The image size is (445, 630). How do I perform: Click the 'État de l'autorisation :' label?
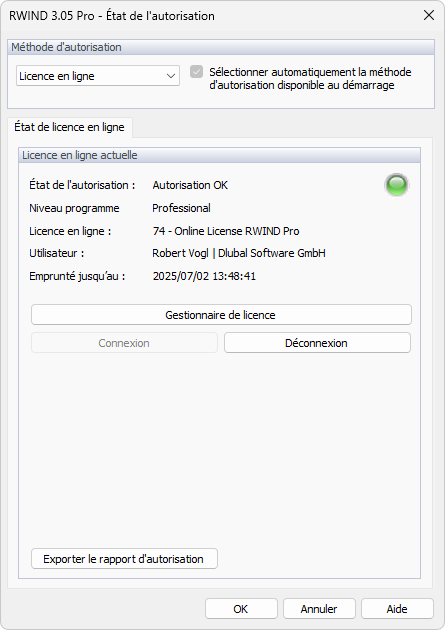(82, 185)
